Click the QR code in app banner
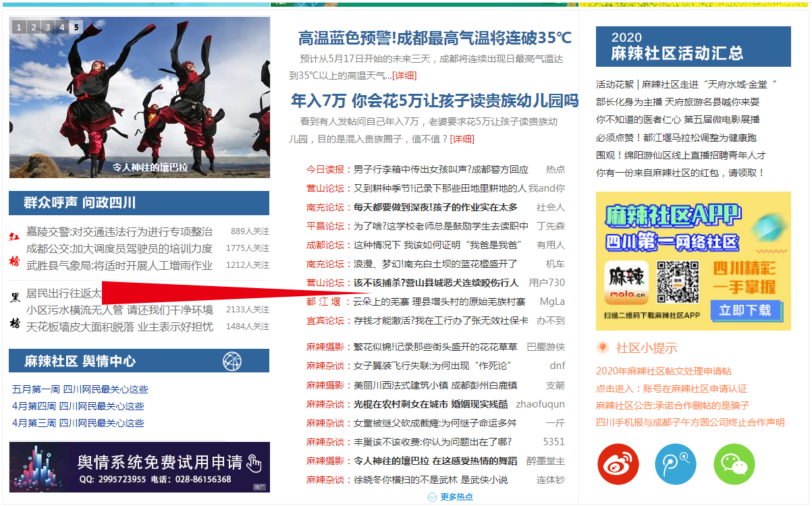 [679, 281]
